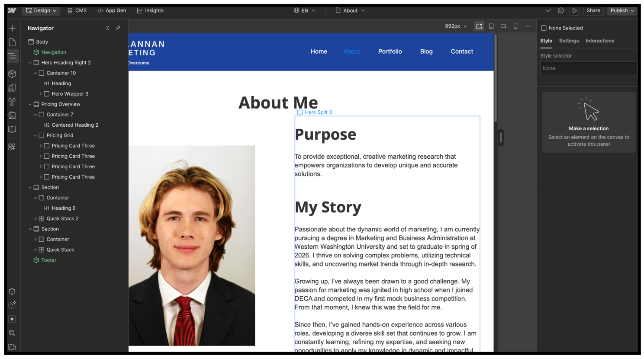Open the Assets image icon
Image resolution: width=644 pixels, height=359 pixels.
12,115
